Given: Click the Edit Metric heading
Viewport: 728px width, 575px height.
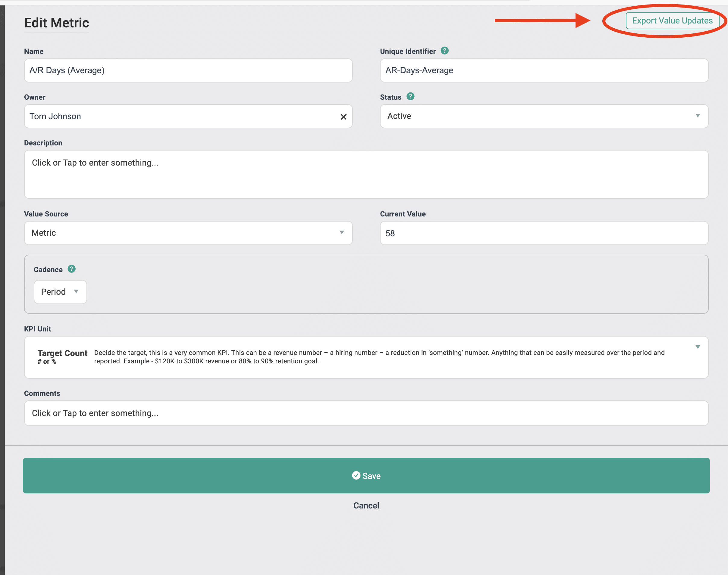Looking at the screenshot, I should 57,23.
